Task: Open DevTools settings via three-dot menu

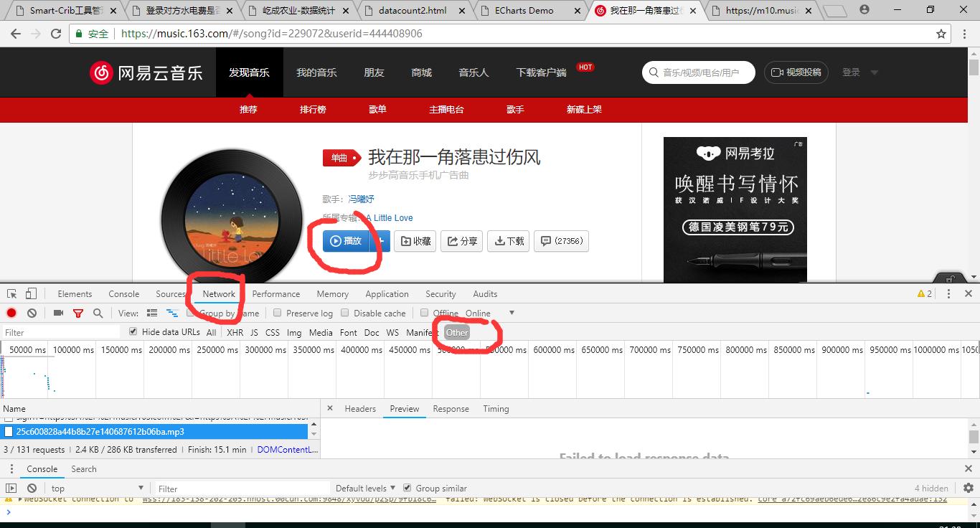Action: click(x=948, y=293)
